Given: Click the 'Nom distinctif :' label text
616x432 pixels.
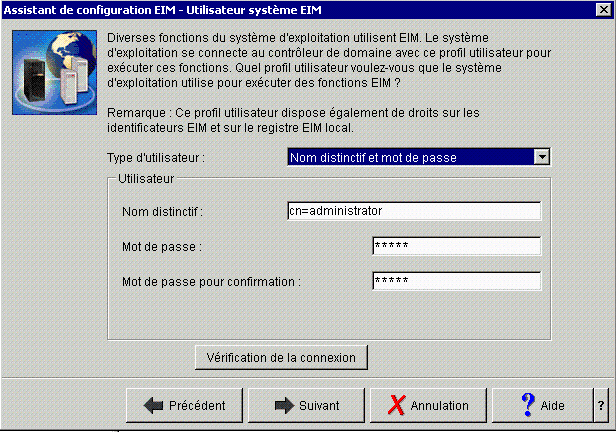Looking at the screenshot, I should pos(163,212).
